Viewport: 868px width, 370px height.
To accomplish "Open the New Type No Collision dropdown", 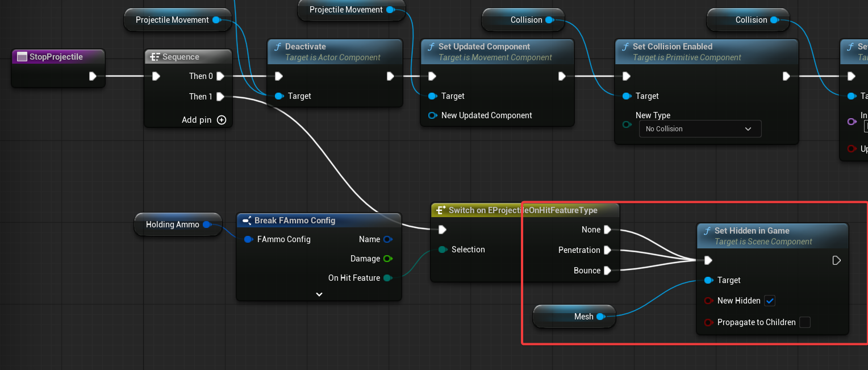I will click(699, 129).
